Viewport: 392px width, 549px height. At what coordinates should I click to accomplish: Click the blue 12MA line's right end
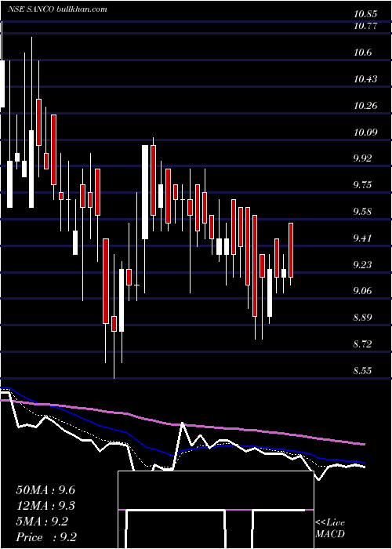point(364,463)
